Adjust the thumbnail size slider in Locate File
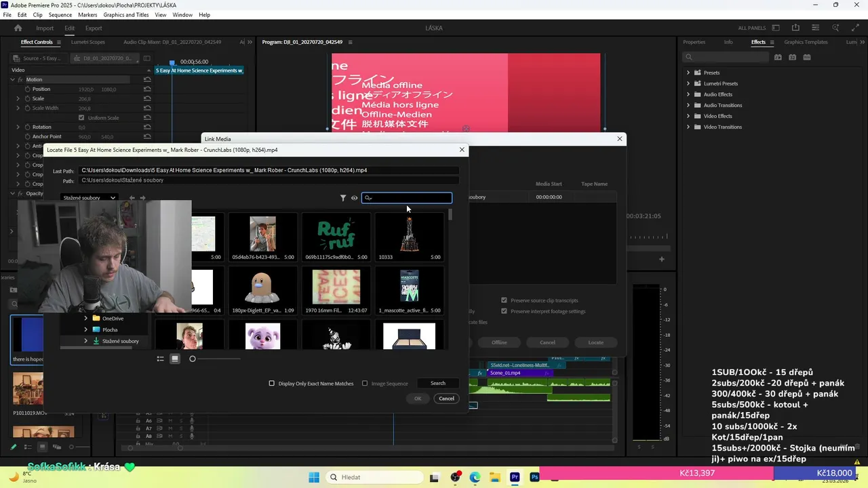The image size is (868, 488). pyautogui.click(x=193, y=359)
